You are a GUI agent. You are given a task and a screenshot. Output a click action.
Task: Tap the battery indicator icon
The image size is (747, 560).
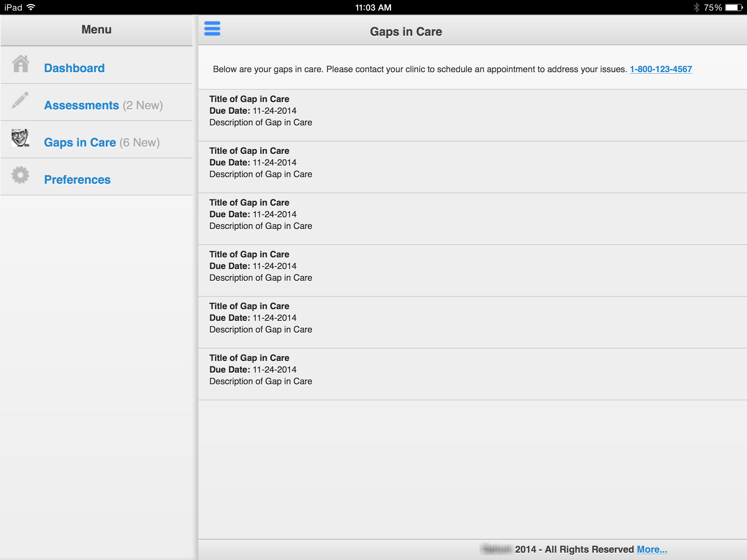tap(734, 7)
